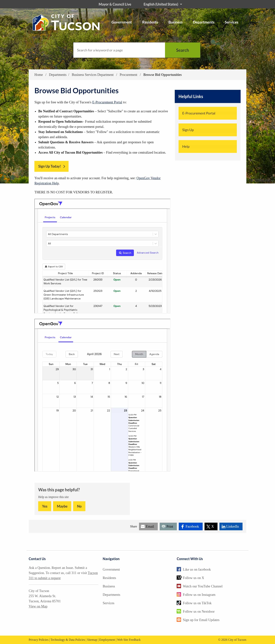The image size is (275, 644).
Task: Switch calendar to Month view
Action: 139,354
